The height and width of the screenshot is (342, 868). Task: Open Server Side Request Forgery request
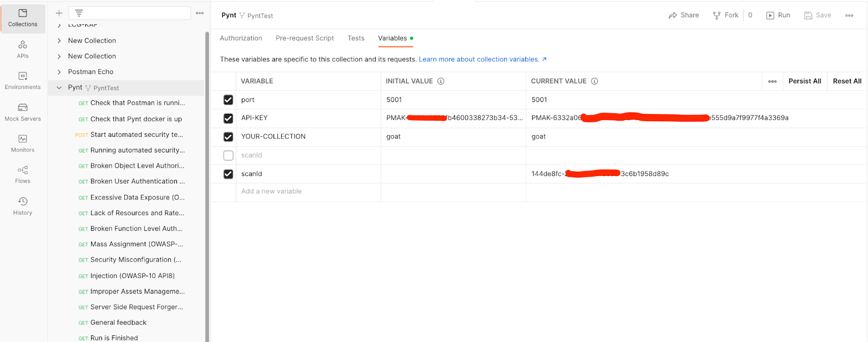[x=131, y=307]
